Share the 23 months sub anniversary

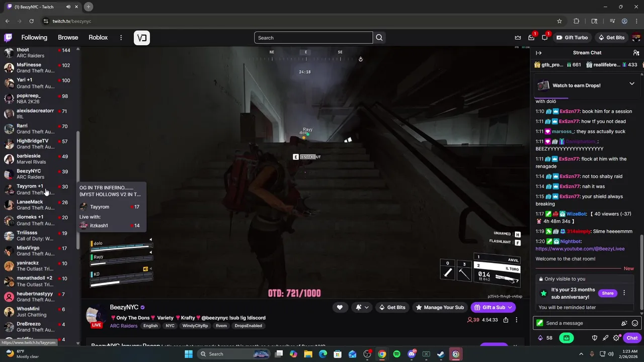click(608, 293)
